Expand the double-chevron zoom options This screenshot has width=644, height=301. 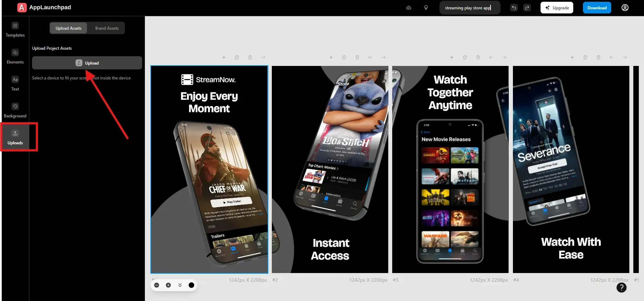tap(180, 285)
